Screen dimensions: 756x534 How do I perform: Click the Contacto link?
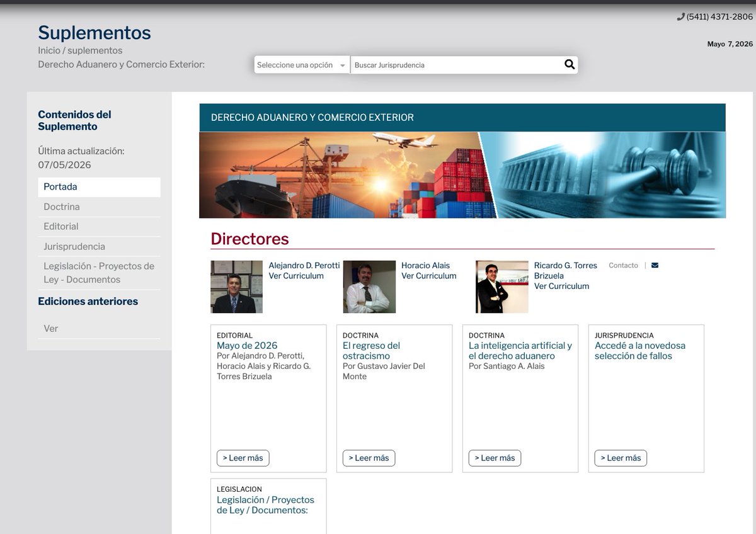click(x=623, y=265)
